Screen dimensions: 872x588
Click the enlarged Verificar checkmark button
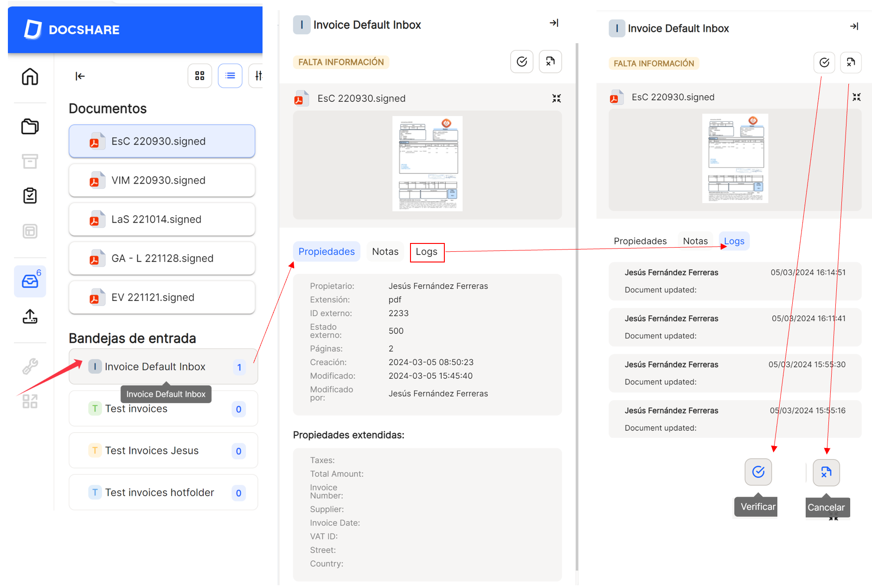click(x=758, y=472)
